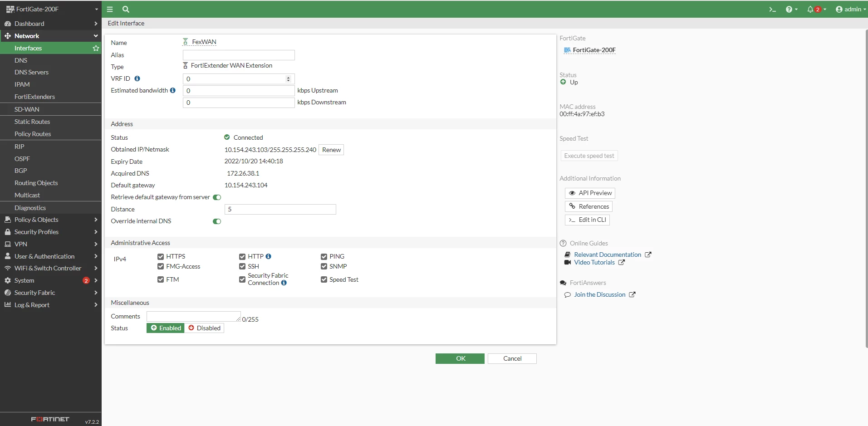Viewport: 868px width, 426px height.
Task: Click the Alias input field
Action: [x=239, y=55]
